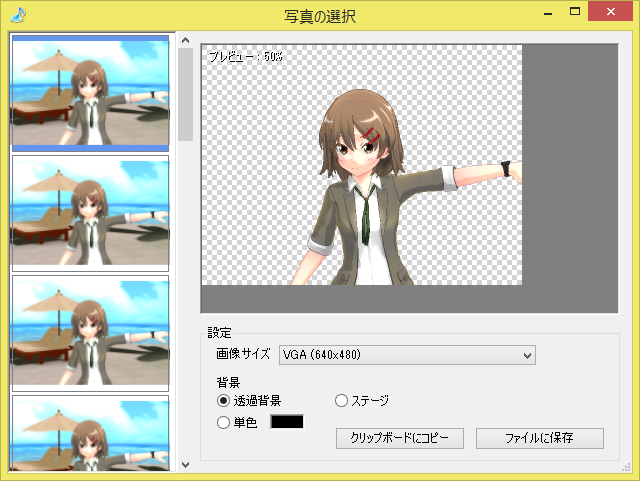Click the thumbnail list scroll up arrow
The height and width of the screenshot is (481, 640).
click(186, 40)
